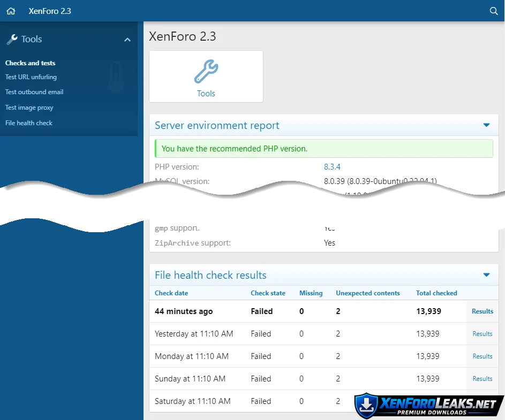Open Test image proxy tool
Image resolution: width=505 pixels, height=420 pixels.
coord(29,108)
